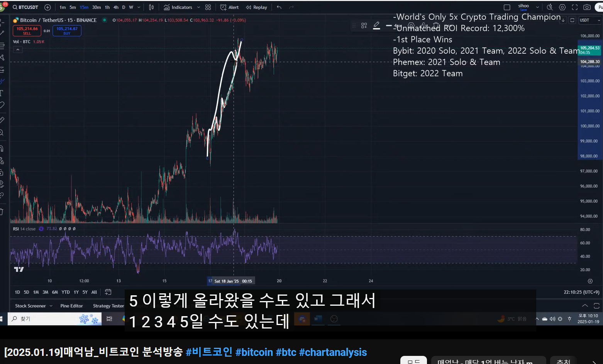Take a chart snapshot with camera icon
Screen dimensions: 603x364
(x=587, y=7)
